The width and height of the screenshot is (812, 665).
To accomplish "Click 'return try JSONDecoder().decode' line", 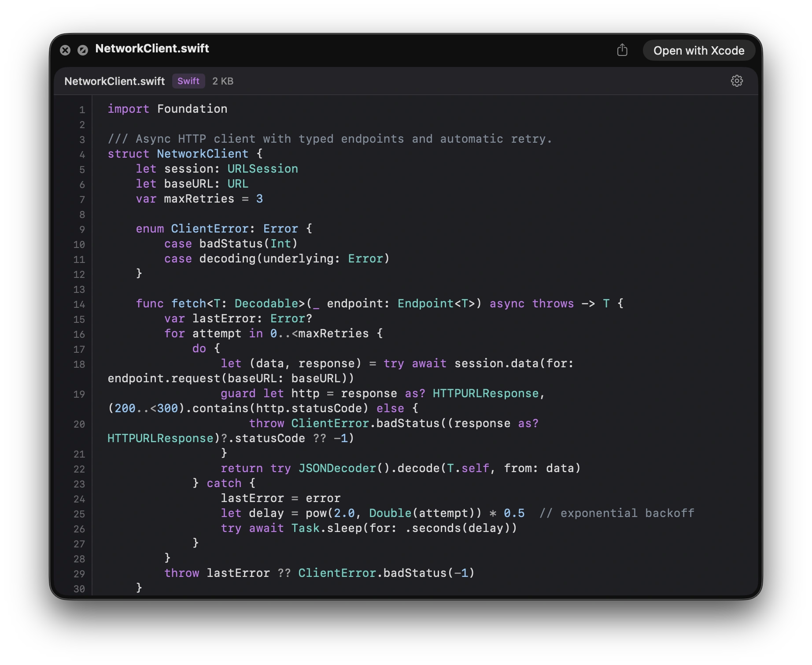I will coord(401,468).
